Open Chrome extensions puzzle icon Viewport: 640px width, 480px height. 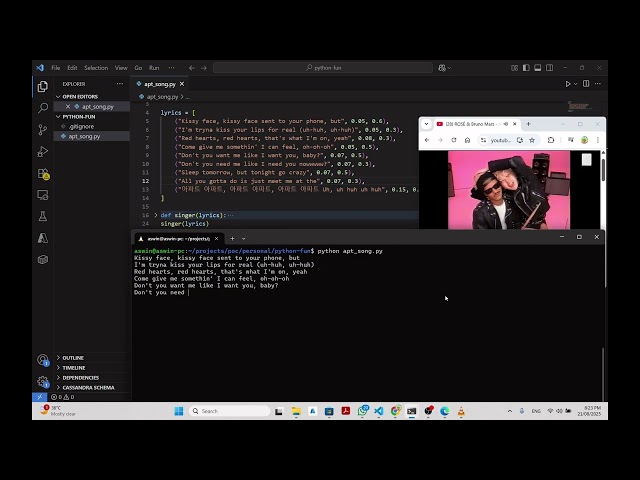pyautogui.click(x=551, y=140)
